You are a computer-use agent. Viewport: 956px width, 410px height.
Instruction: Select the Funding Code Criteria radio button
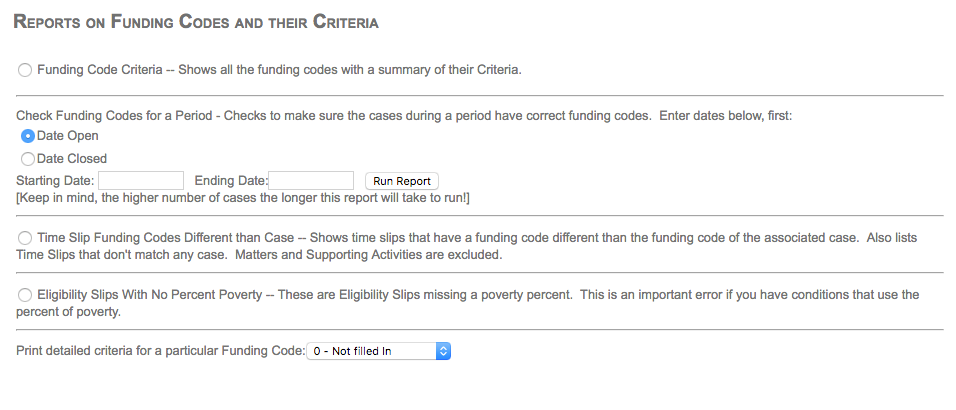25,70
